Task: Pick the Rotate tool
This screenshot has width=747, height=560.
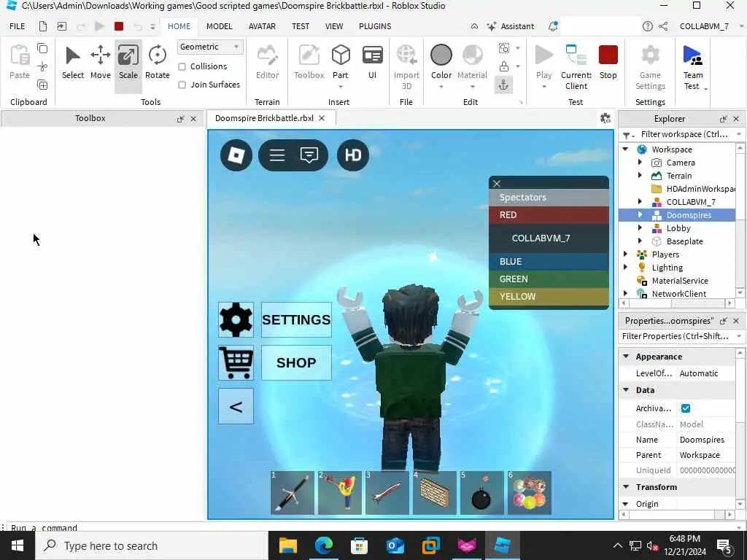Action: (158, 62)
